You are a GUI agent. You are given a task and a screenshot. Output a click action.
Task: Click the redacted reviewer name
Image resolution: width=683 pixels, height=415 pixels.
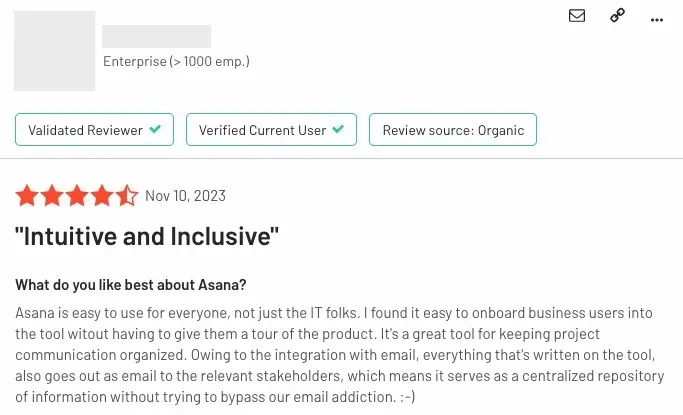156,36
